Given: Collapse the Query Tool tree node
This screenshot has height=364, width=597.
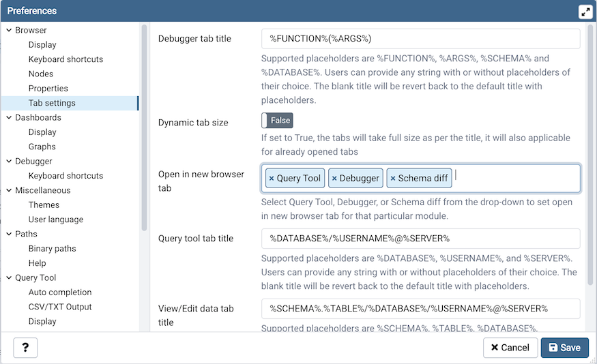Looking at the screenshot, I should coord(9,277).
